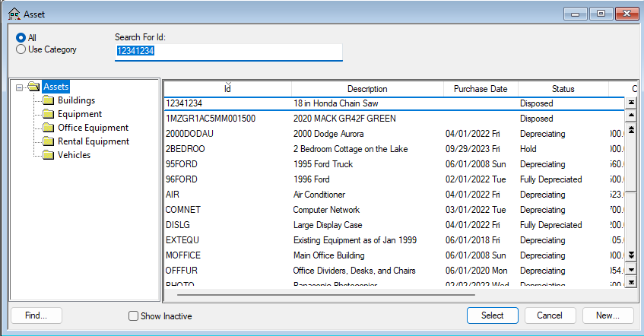644x336 pixels.
Task: Click the Vehicles folder icon
Action: pyautogui.click(x=49, y=155)
